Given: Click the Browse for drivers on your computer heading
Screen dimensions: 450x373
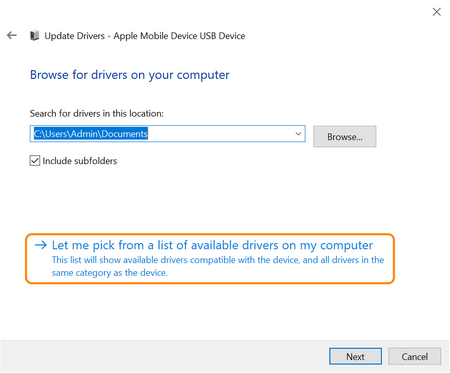Looking at the screenshot, I should click(x=130, y=75).
